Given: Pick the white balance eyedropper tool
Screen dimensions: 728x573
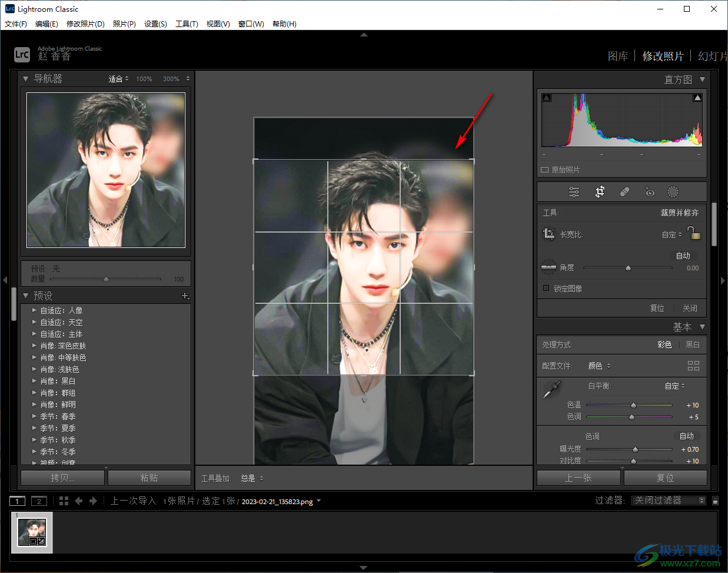Looking at the screenshot, I should (x=552, y=389).
